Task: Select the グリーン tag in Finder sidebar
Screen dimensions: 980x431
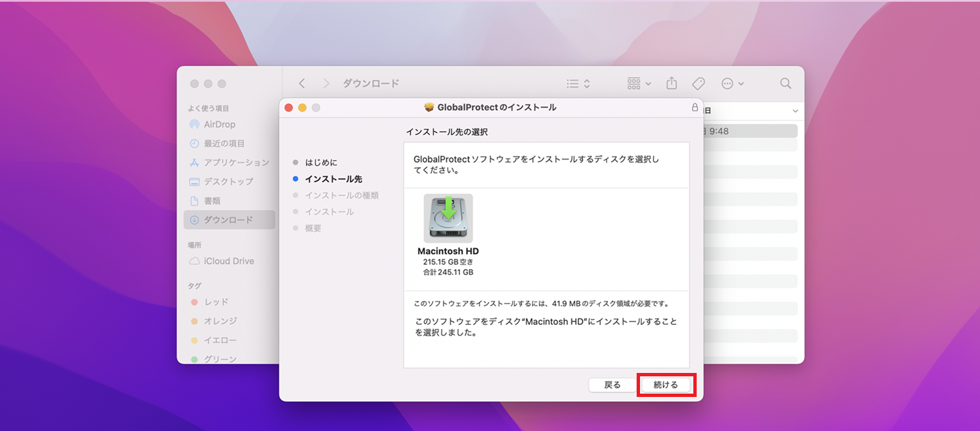Action: click(x=229, y=359)
